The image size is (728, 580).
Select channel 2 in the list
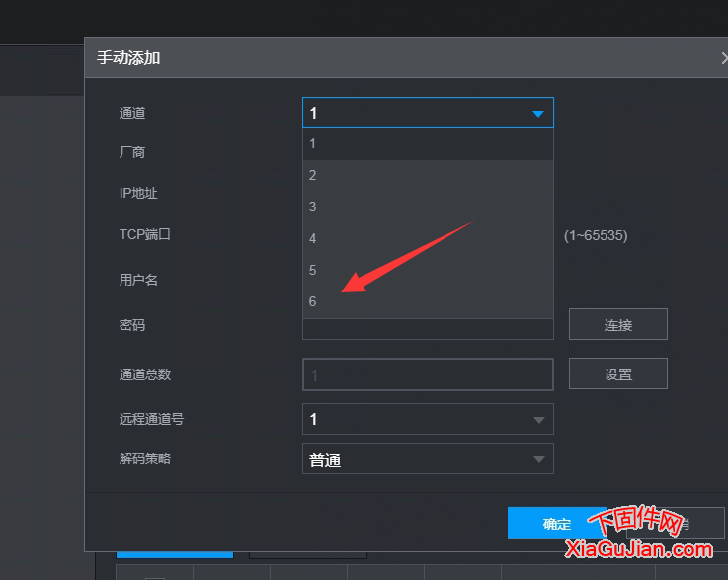pos(428,176)
